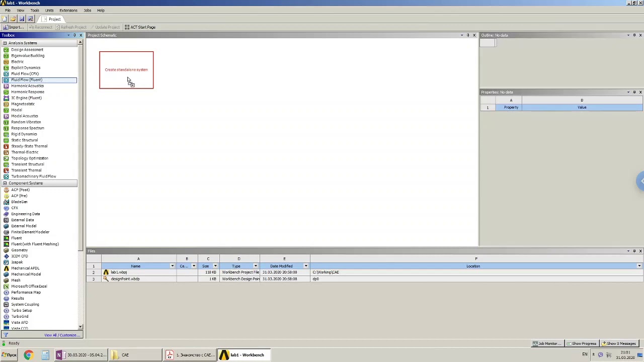Image resolution: width=644 pixels, height=362 pixels.
Task: Select Engineering Data component
Action: [x=25, y=214]
